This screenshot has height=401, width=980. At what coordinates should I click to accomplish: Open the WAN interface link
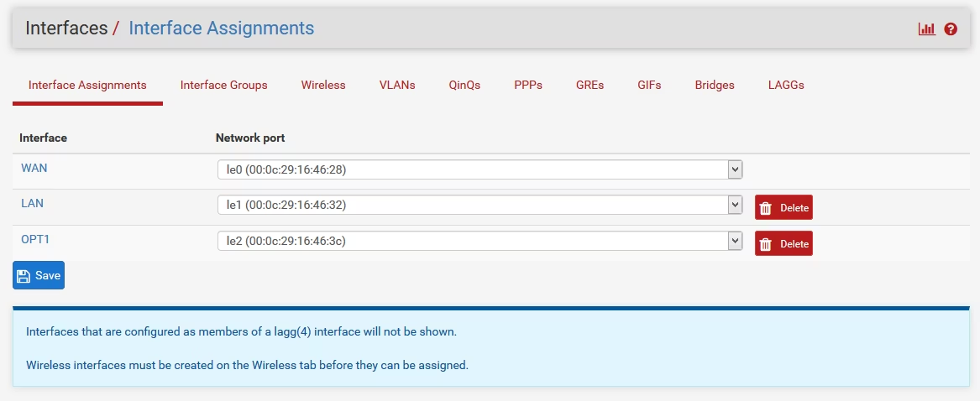tap(34, 168)
